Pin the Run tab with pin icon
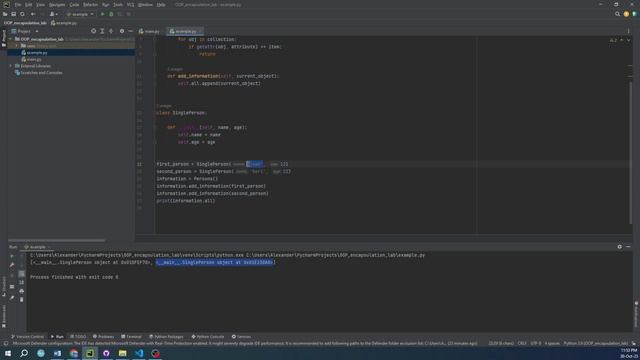Screen dimensions: 640x360 point(12,298)
